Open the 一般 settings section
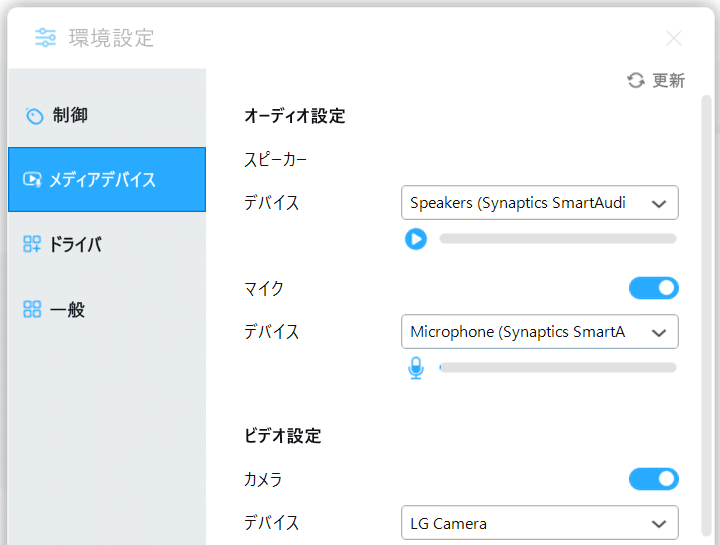 tap(107, 309)
